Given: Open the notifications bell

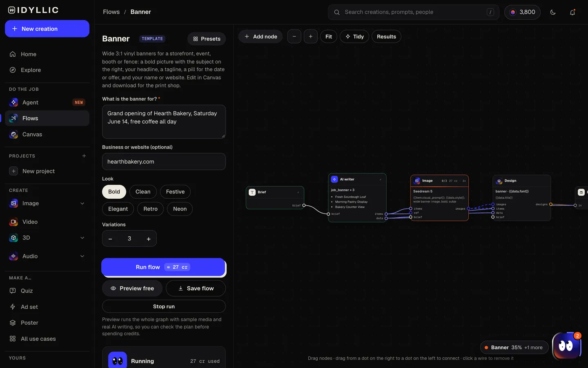Looking at the screenshot, I should click(x=572, y=12).
